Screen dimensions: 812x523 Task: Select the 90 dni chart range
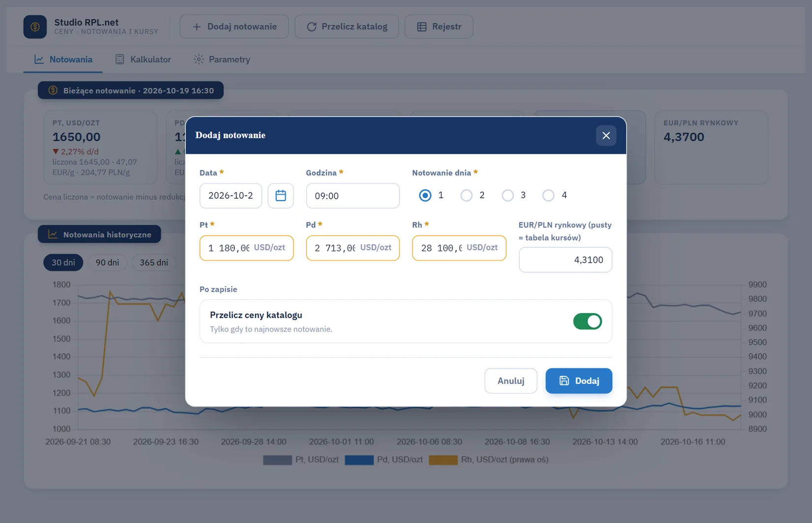107,263
